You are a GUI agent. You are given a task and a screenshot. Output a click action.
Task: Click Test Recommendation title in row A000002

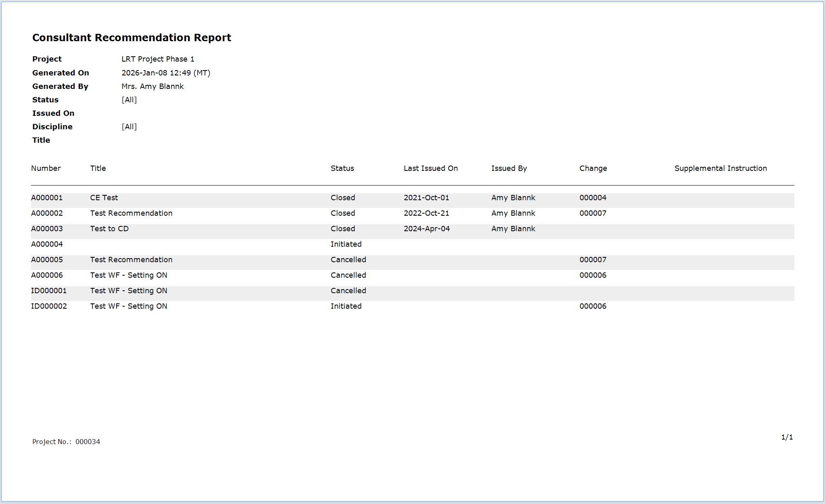(x=131, y=213)
